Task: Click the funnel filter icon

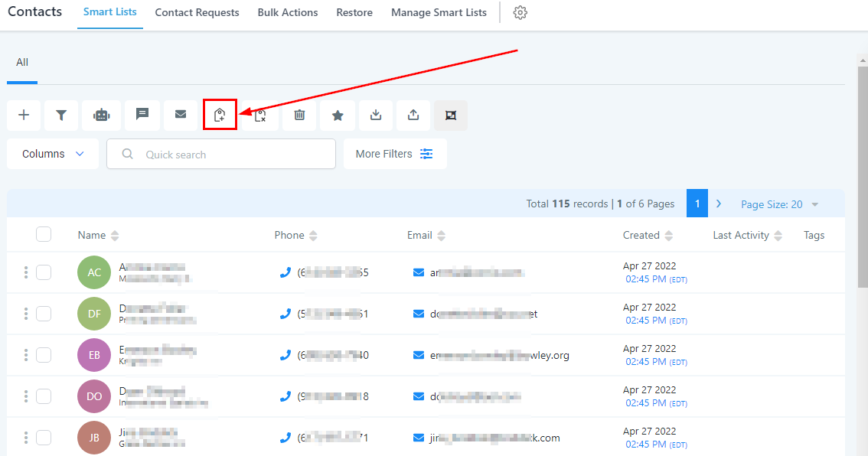Action: tap(61, 115)
